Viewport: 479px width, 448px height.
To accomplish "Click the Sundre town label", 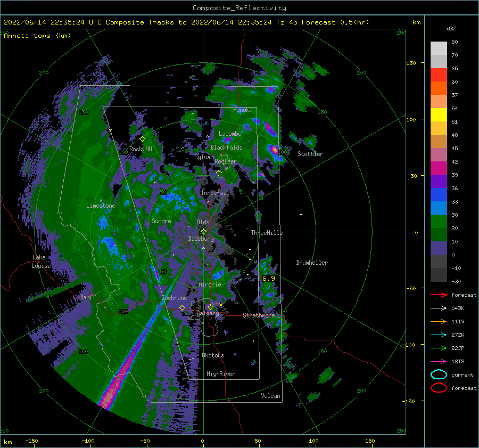I will 161,221.
